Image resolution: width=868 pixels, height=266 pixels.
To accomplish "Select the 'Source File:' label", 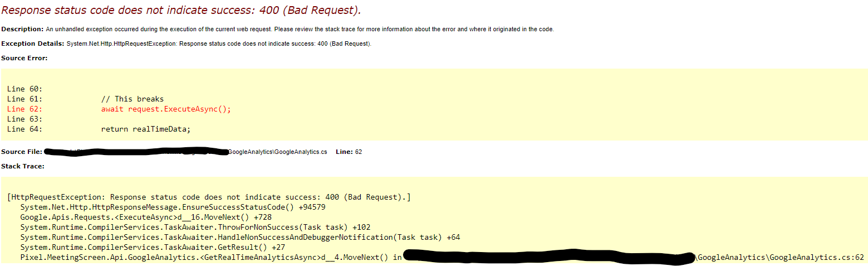I will (22, 152).
